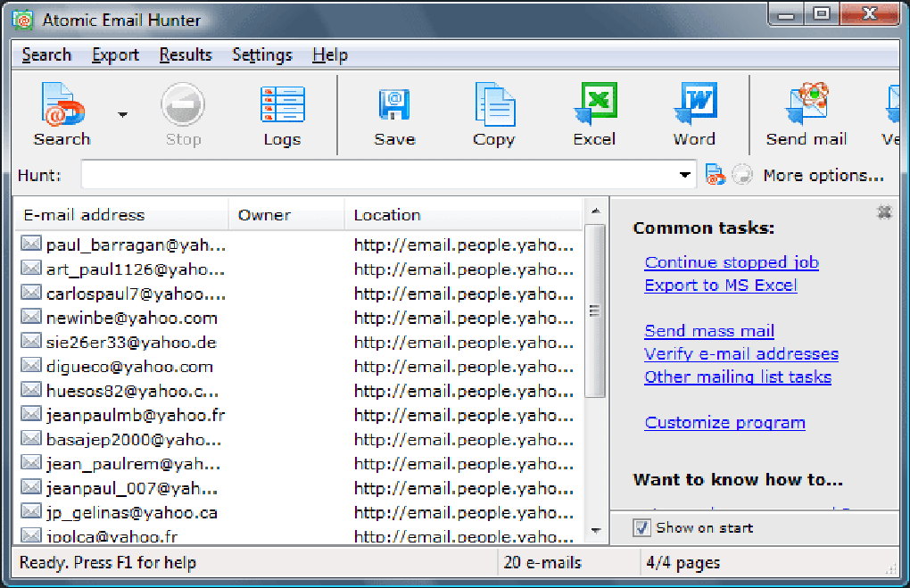The height and width of the screenshot is (588, 910).
Task: Click envelope icon for newinbe@yahoo.com row
Action: point(31,317)
